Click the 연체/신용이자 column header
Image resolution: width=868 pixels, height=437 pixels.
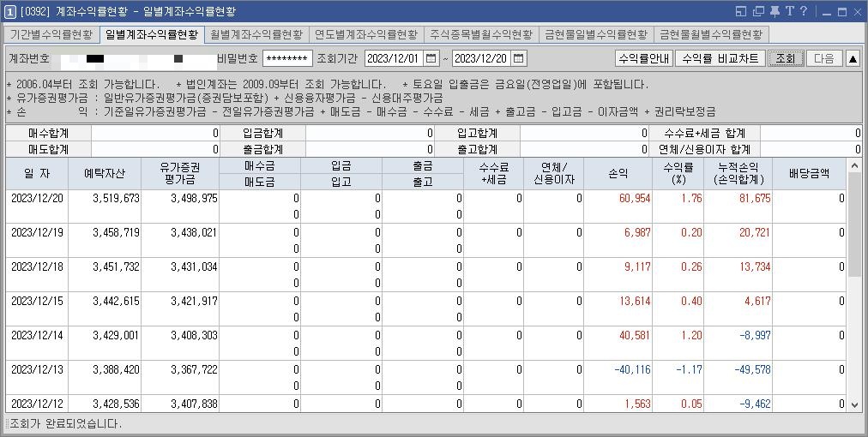pyautogui.click(x=553, y=174)
